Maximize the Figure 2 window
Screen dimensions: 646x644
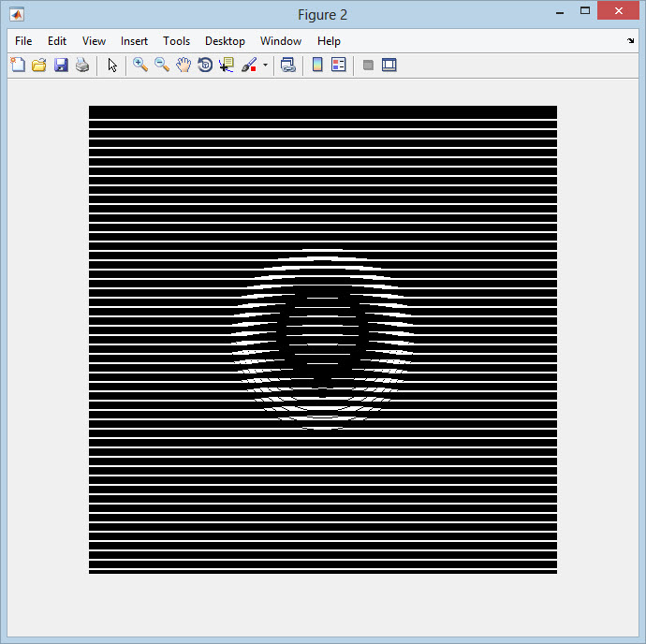click(x=585, y=11)
